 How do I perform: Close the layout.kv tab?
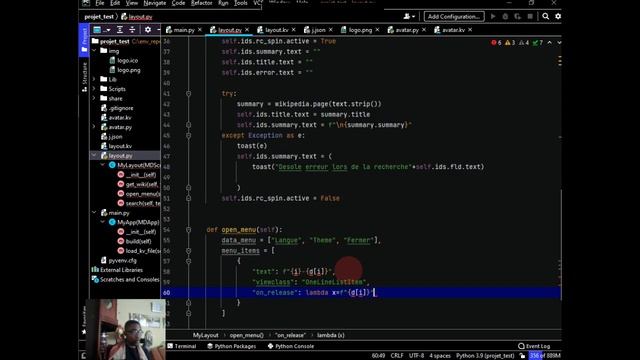pos(293,30)
